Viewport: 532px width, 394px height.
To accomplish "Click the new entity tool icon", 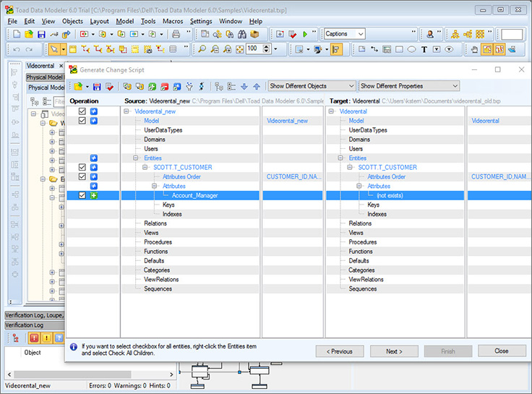I will [72, 50].
